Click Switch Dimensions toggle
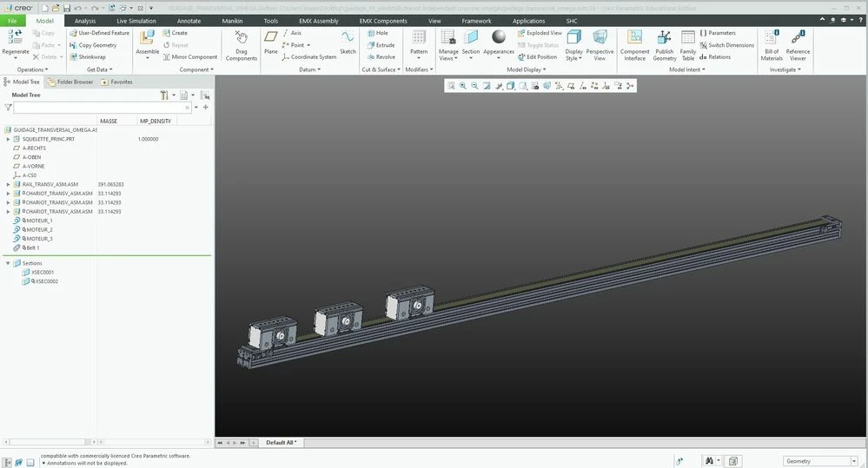Image resolution: width=868 pixels, height=468 pixels. (727, 45)
